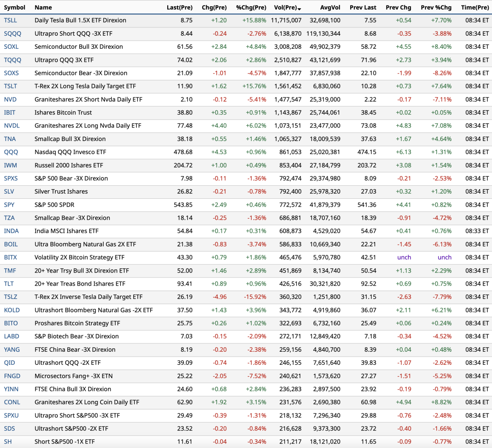Open the BITX symbol link
492x448 pixels.
coord(10,257)
